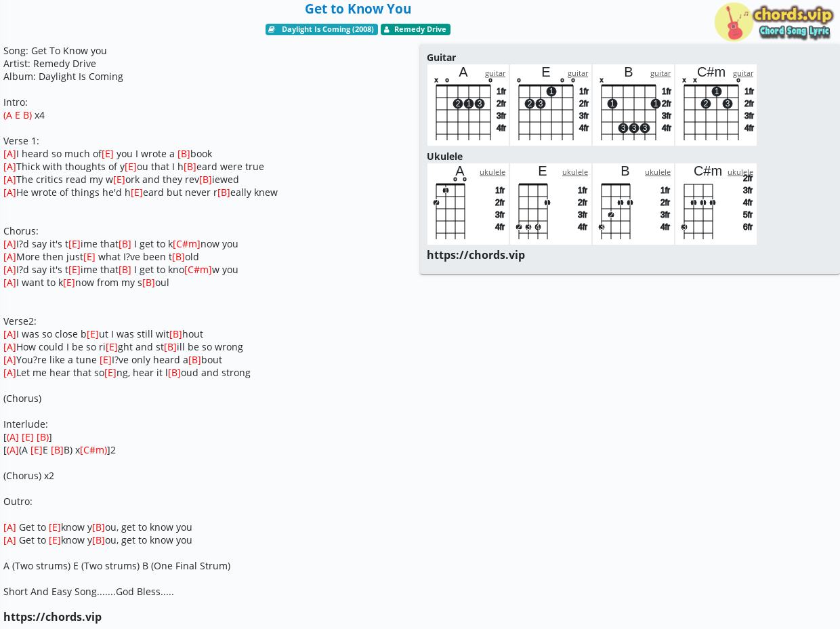Open the ukulele B chord diagram
The width and height of the screenshot is (840, 629).
coord(633,204)
